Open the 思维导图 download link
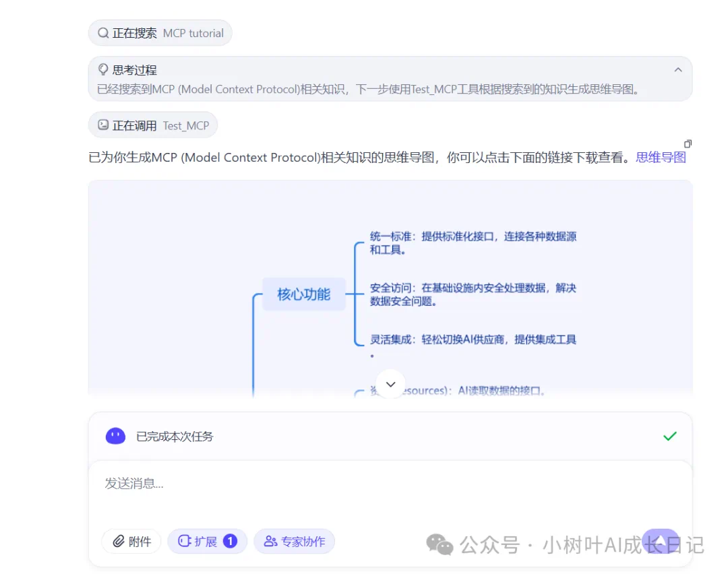 [661, 157]
